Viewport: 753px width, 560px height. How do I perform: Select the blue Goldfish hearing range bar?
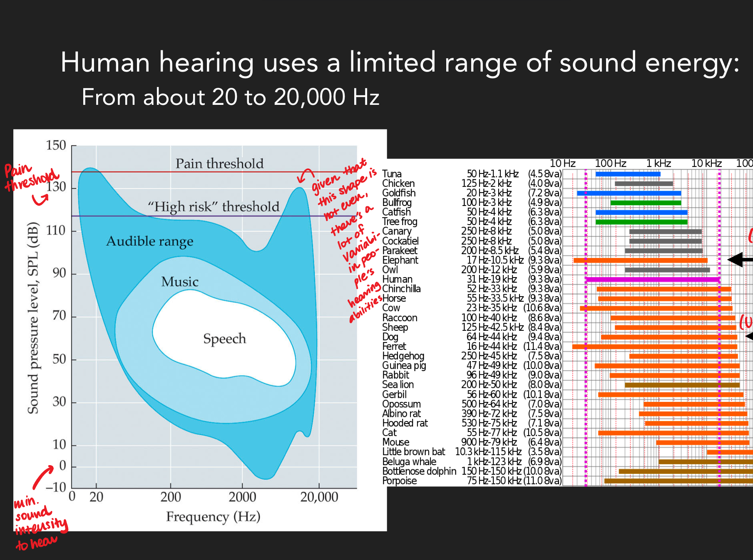[x=629, y=193]
